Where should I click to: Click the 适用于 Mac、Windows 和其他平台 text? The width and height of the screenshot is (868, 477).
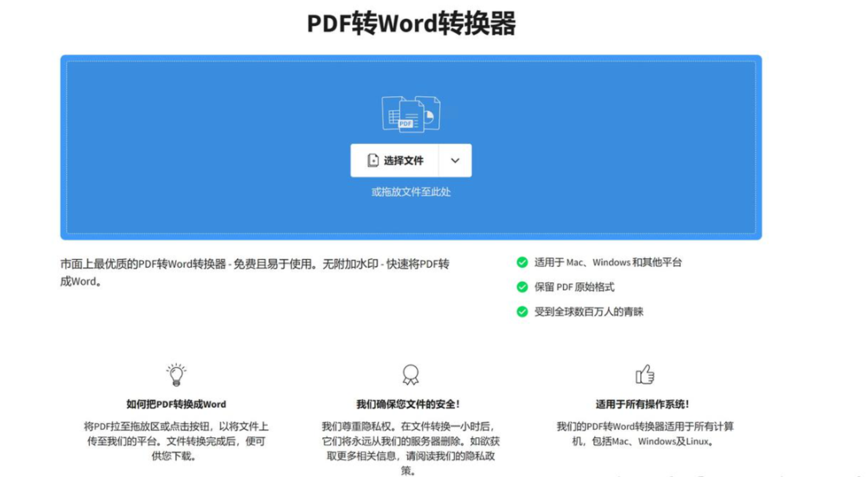click(608, 262)
